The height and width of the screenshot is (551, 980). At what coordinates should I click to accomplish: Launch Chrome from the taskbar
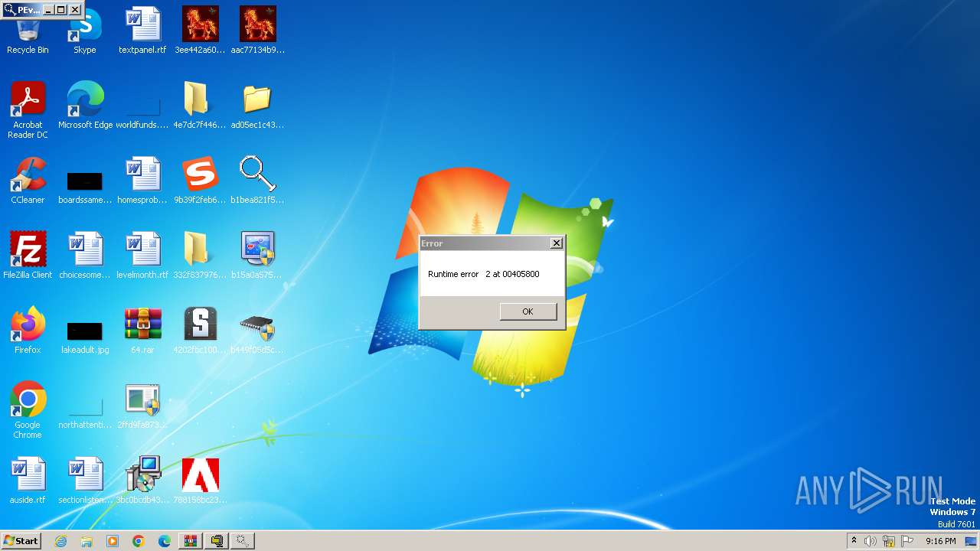point(139,541)
